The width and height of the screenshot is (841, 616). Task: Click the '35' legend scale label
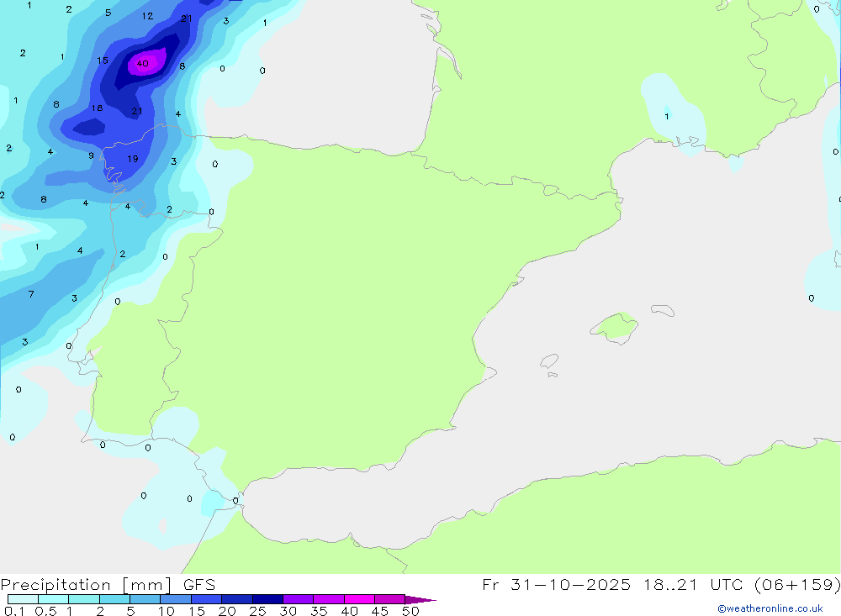click(319, 611)
